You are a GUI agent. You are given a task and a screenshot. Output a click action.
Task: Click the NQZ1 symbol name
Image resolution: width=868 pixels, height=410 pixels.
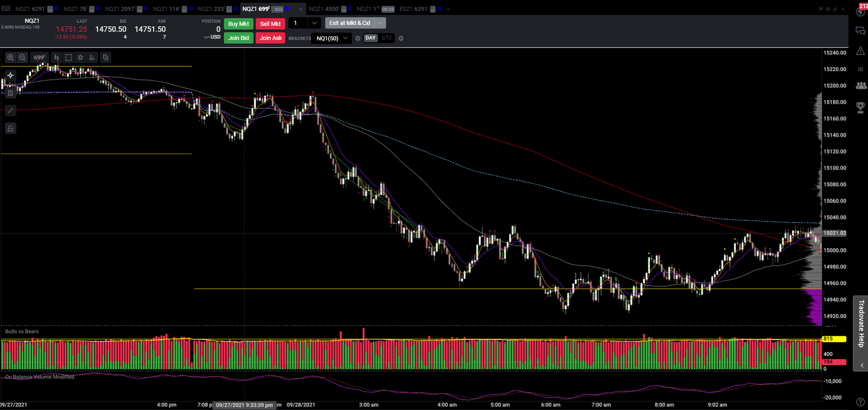pos(32,21)
